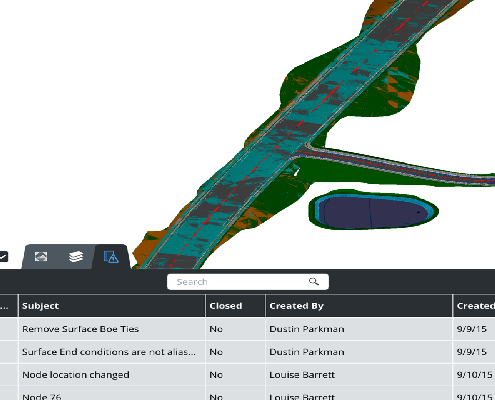495x400 pixels.
Task: Switch to the layers stack tab
Action: pos(76,257)
